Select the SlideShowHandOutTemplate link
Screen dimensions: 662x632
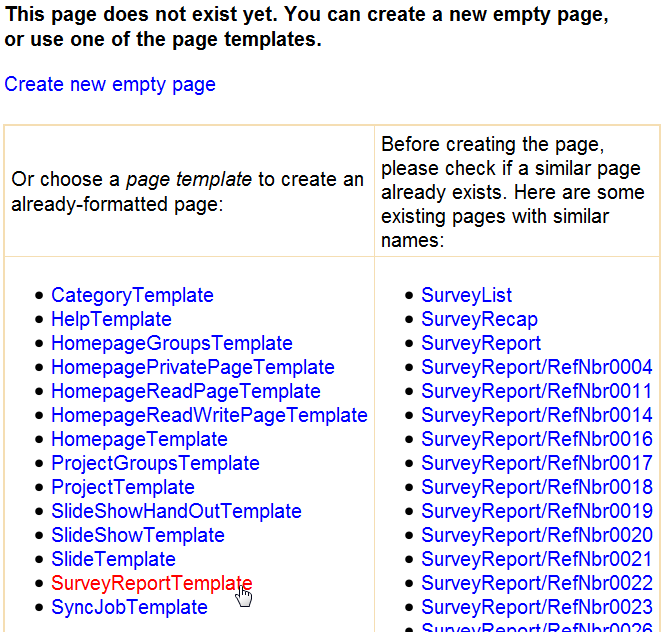[176, 511]
